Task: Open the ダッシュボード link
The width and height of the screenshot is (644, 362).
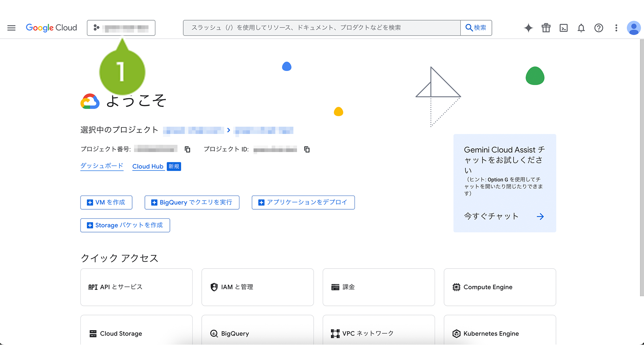Action: tap(102, 166)
